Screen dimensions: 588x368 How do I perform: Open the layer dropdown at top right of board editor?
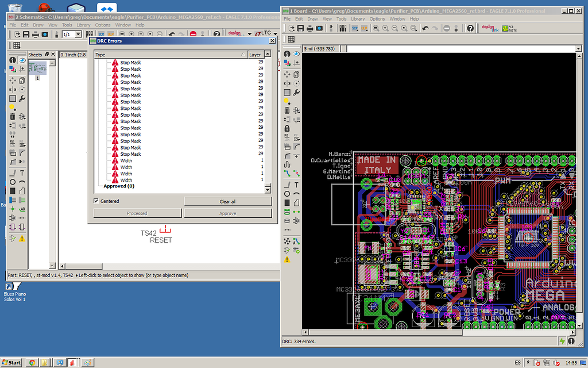[579, 48]
